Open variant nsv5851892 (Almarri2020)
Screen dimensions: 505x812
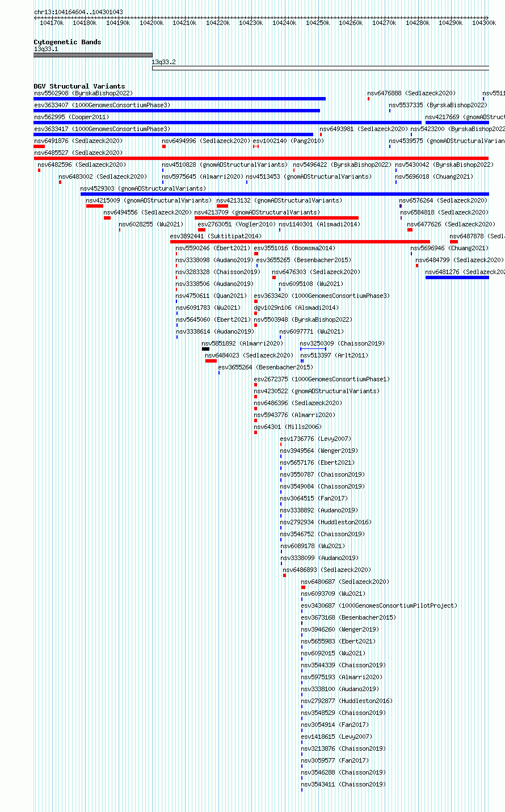(x=205, y=349)
